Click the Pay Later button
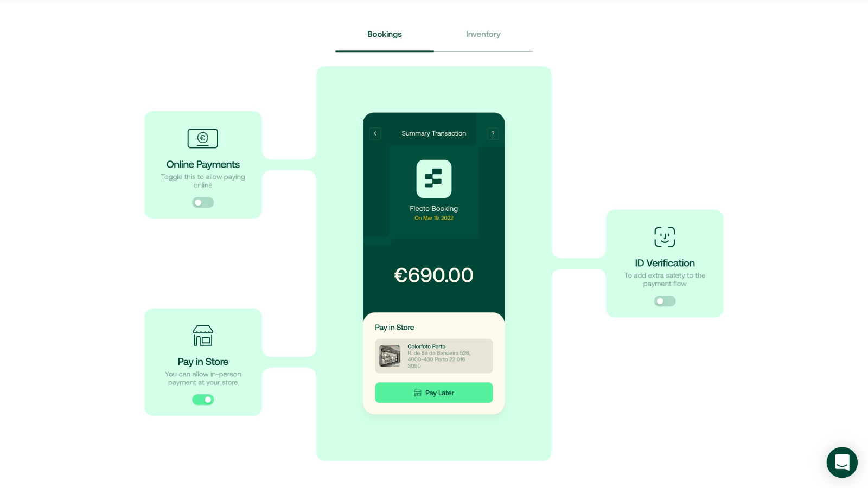Screen dimensions: 868x488 tap(434, 393)
